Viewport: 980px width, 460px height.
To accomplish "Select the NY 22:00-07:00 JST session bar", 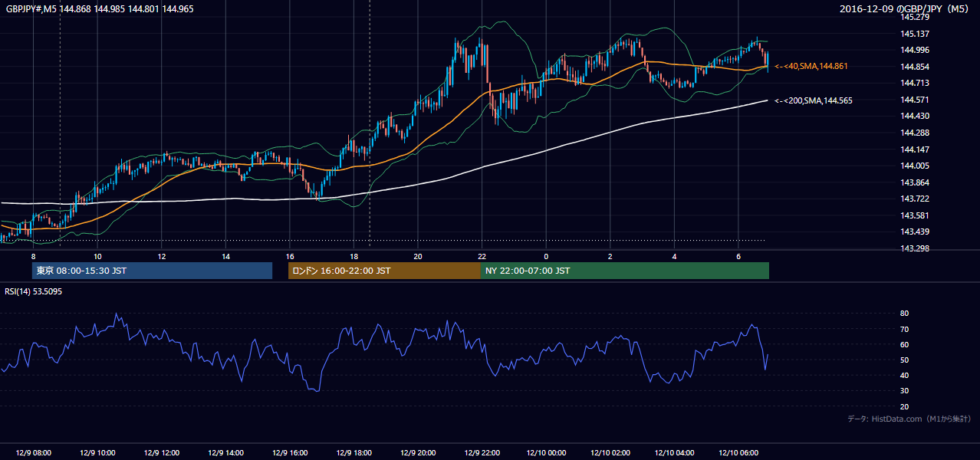I will coord(625,271).
